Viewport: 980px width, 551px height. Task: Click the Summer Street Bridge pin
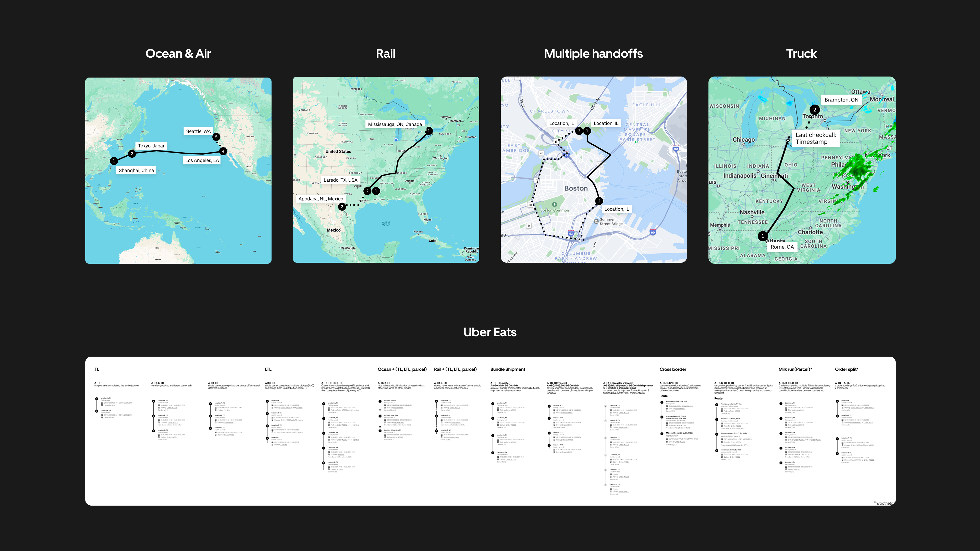[596, 221]
